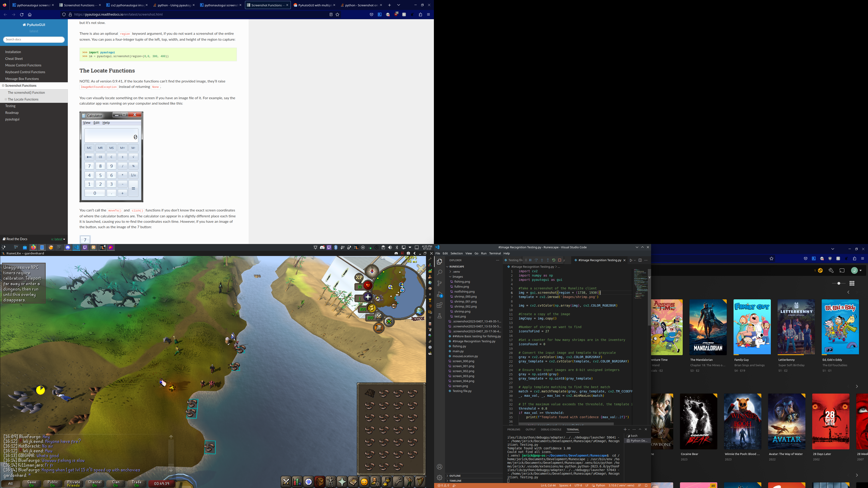Open the game Settings wrench tab
The image size is (868, 488).
click(398, 482)
